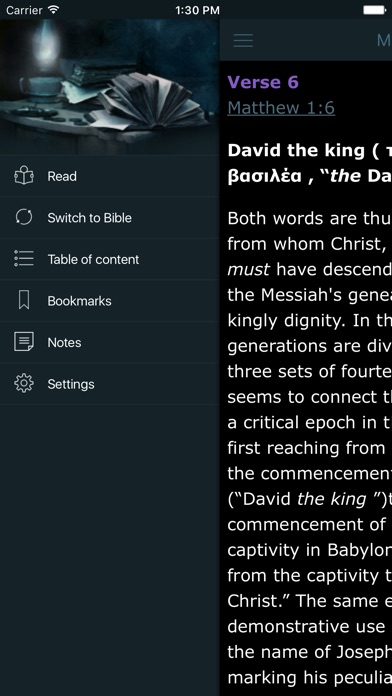This screenshot has height=696, width=392.
Task: Click the Read open-book icon
Action: click(x=24, y=176)
